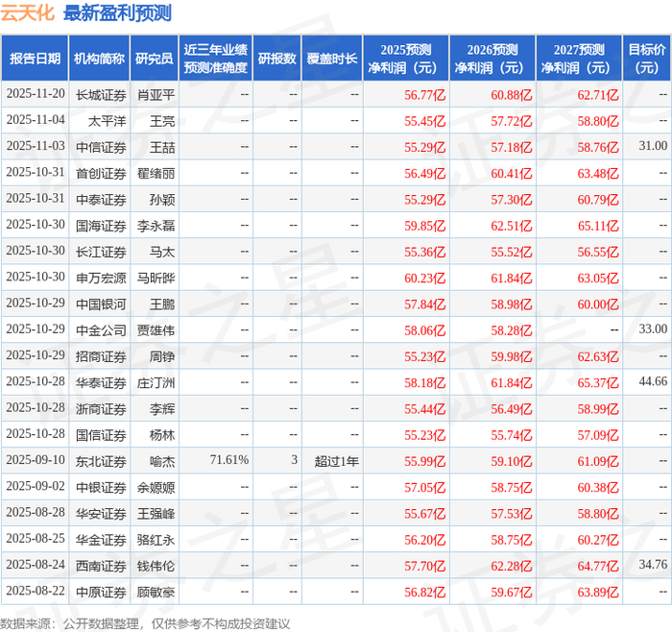Select the 63.89亿 forecast value
The height and width of the screenshot is (632, 672).
click(598, 592)
